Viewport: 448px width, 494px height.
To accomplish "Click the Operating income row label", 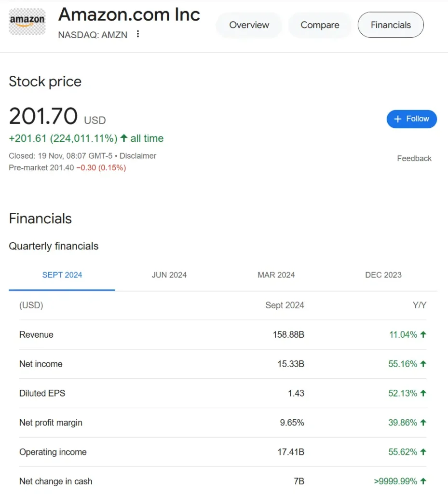I will (53, 452).
